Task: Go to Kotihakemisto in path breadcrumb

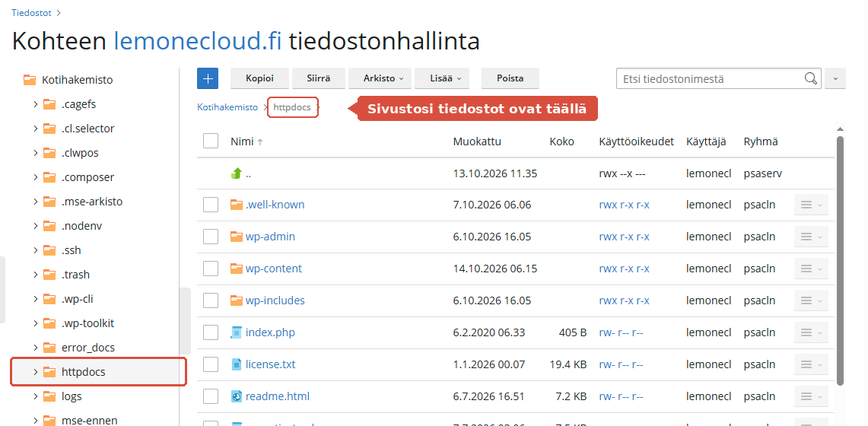Action: (x=227, y=107)
